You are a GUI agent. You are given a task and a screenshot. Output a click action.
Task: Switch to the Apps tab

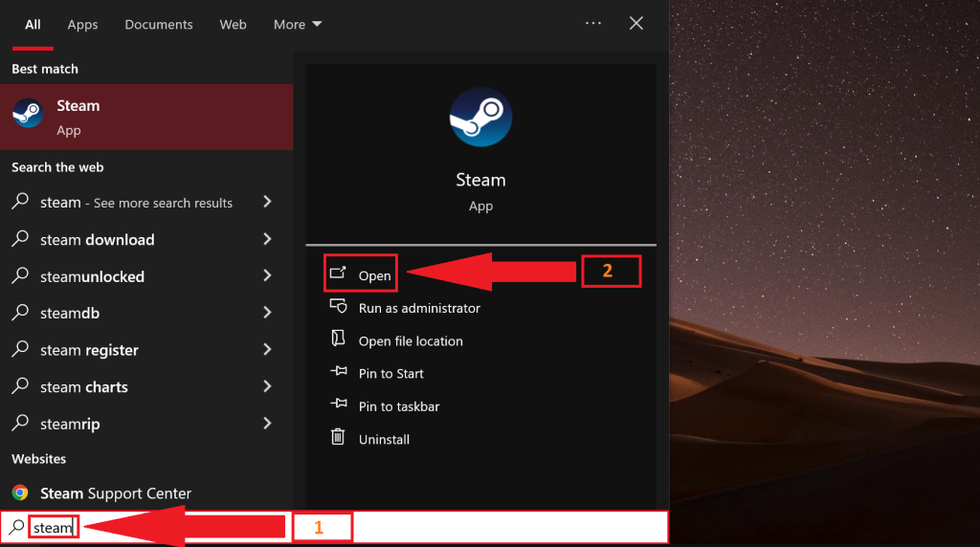pyautogui.click(x=82, y=24)
